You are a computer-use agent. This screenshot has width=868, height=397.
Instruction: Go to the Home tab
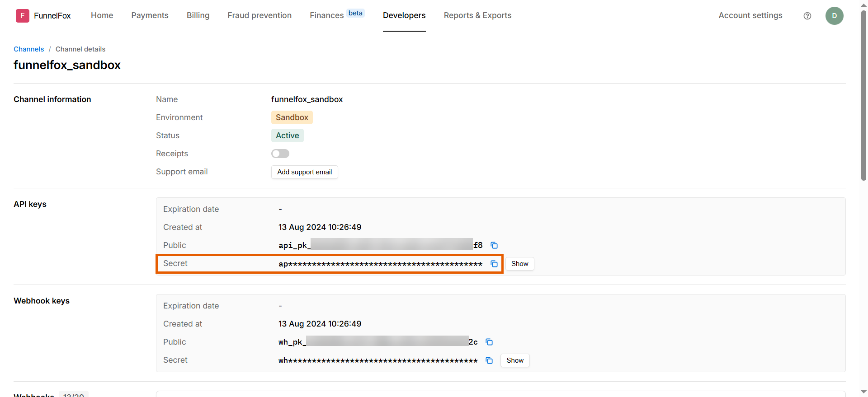click(102, 15)
